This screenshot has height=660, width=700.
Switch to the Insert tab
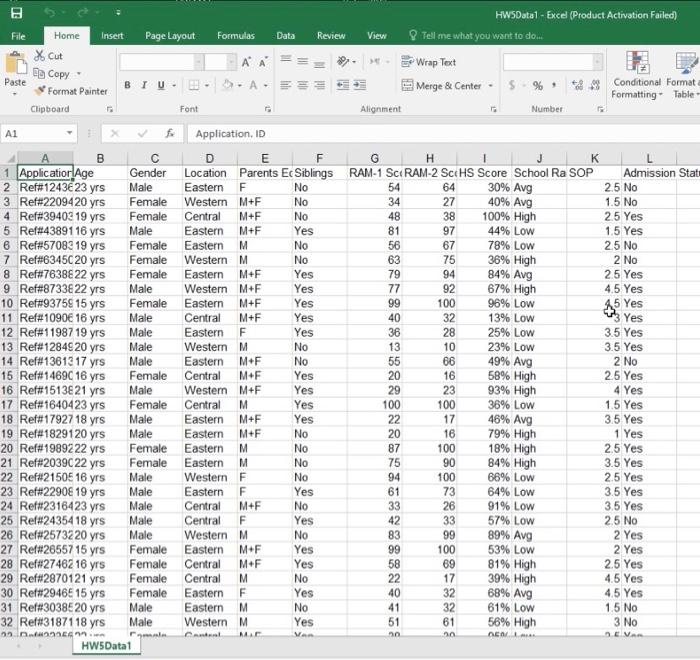point(112,36)
